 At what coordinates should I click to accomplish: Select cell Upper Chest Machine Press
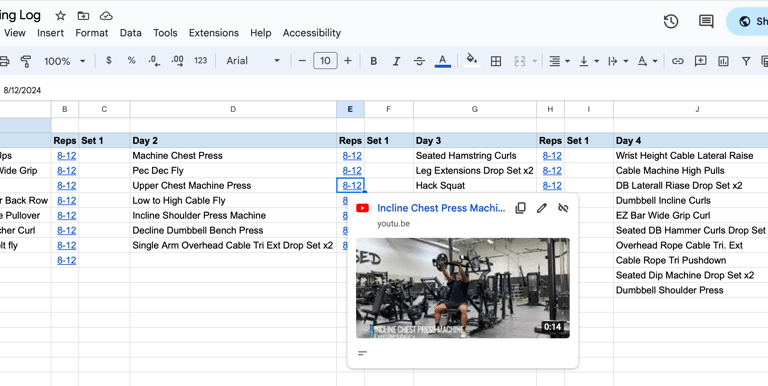tap(233, 186)
